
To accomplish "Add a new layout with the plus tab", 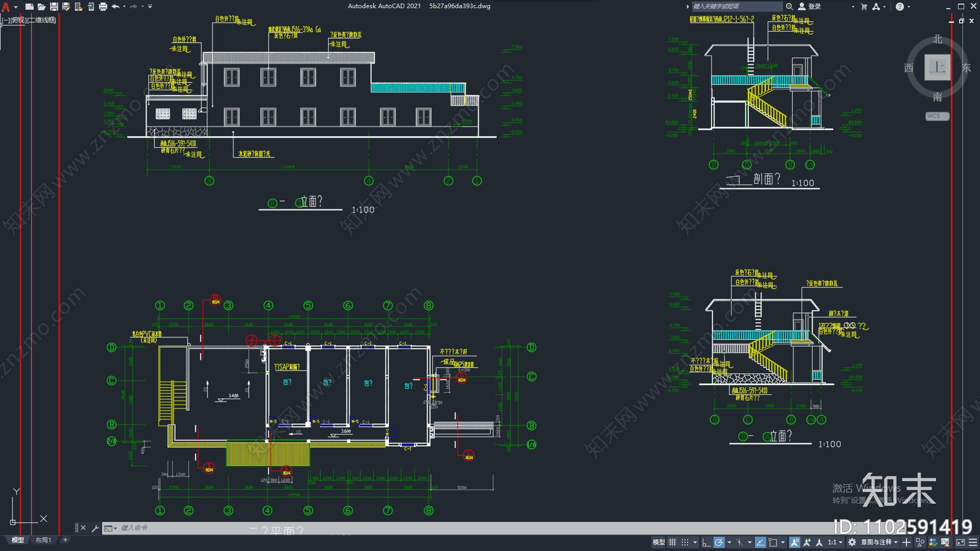I will (65, 540).
